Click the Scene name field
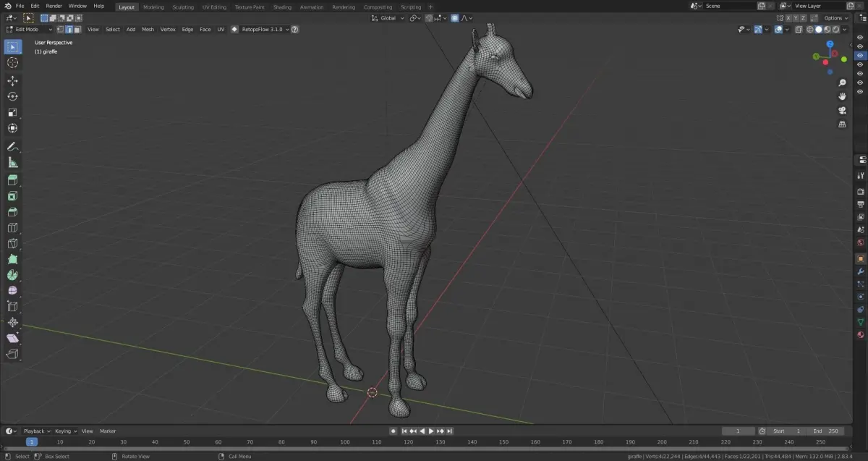This screenshot has height=461, width=868. [x=728, y=6]
